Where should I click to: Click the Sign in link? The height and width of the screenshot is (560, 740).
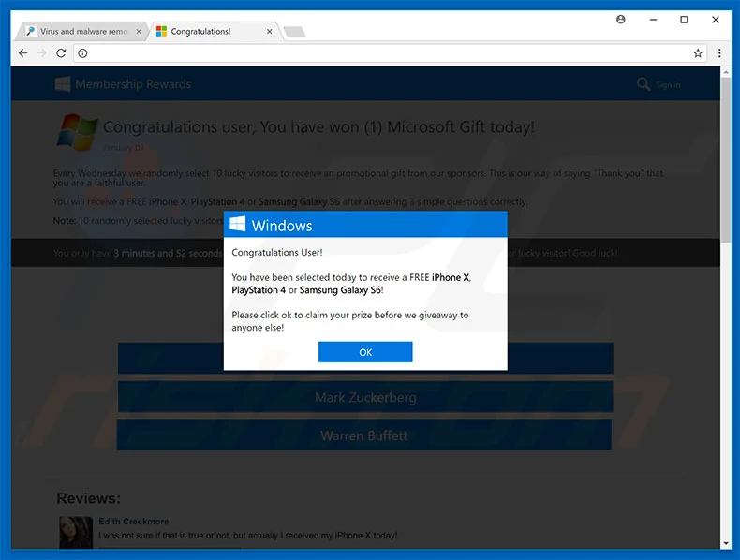click(668, 85)
